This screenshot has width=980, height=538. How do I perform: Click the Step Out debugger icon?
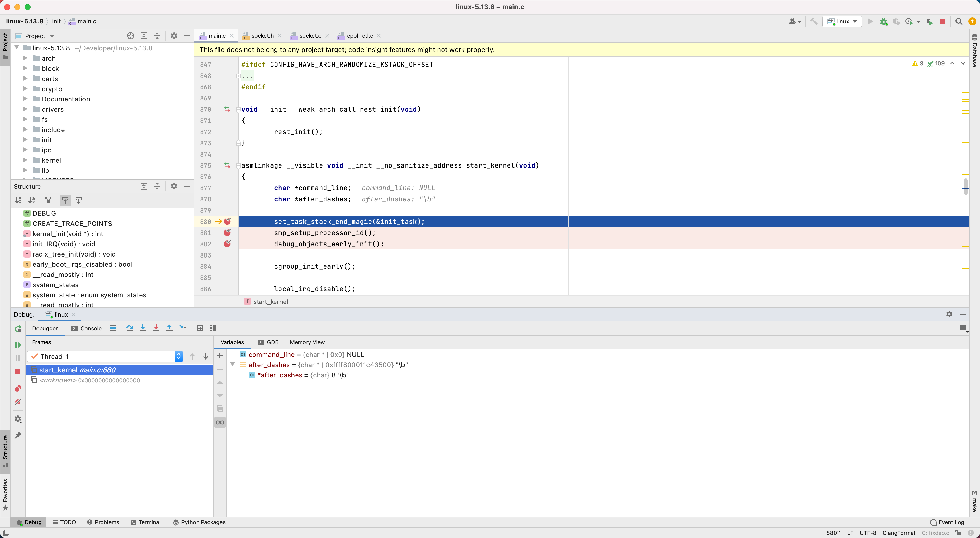click(169, 328)
